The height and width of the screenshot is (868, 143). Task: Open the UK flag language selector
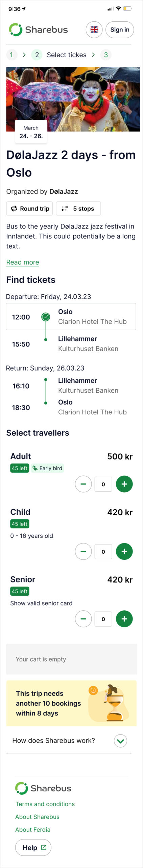(94, 29)
